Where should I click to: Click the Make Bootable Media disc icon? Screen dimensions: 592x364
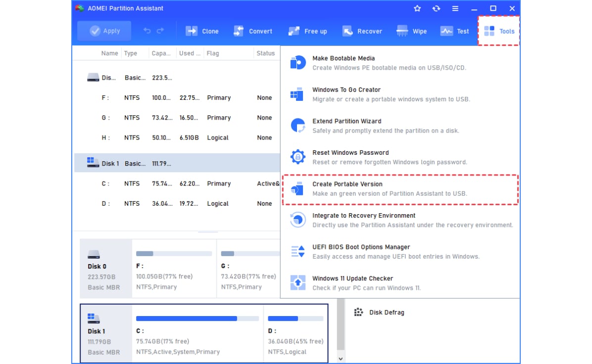(x=297, y=63)
